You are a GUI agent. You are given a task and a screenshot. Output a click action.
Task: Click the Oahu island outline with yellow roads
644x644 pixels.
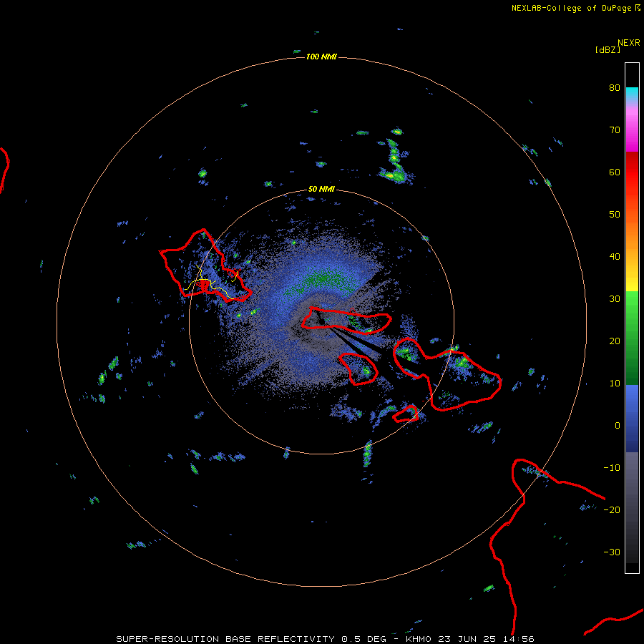point(204,265)
